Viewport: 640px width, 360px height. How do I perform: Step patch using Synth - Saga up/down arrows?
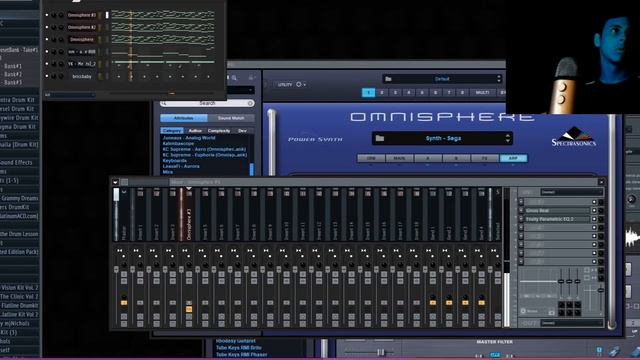[507, 138]
